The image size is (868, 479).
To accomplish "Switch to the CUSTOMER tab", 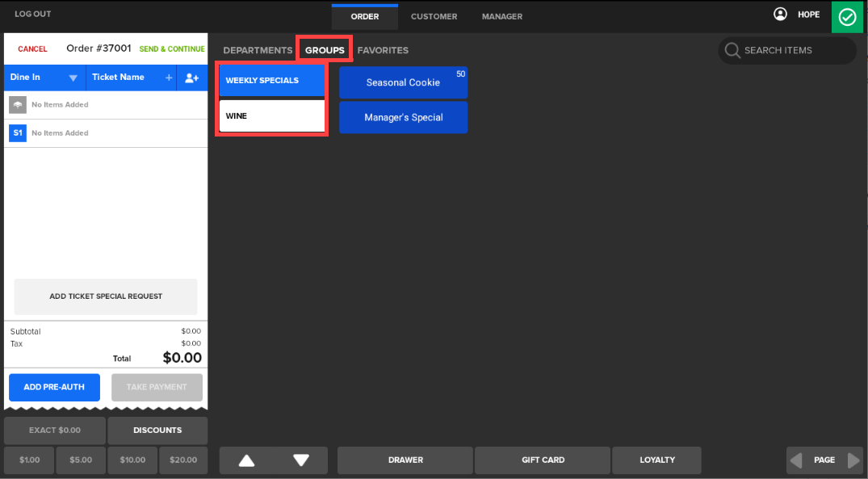I will 434,17.
